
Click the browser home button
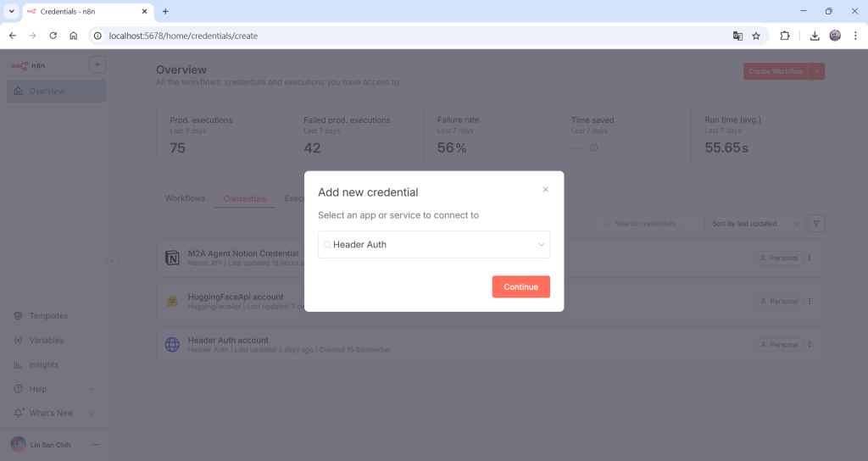(73, 36)
